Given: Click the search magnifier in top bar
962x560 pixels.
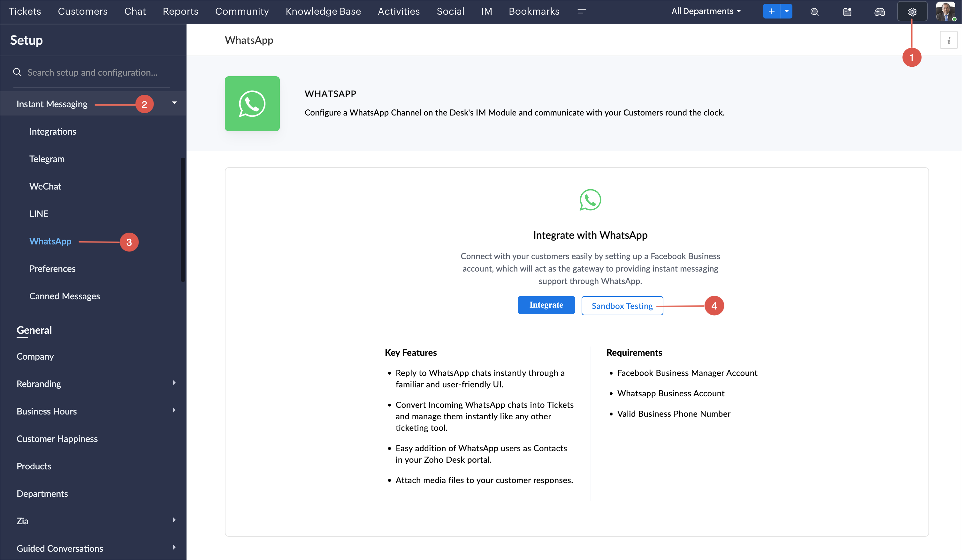Looking at the screenshot, I should (x=814, y=12).
